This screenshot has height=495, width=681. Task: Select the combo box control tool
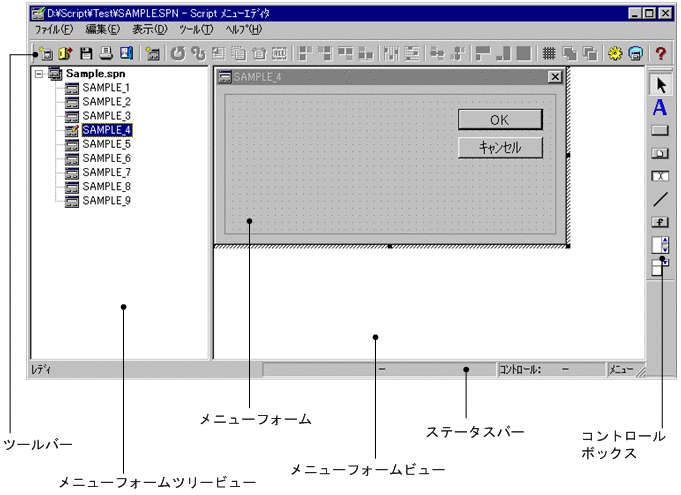point(660,267)
